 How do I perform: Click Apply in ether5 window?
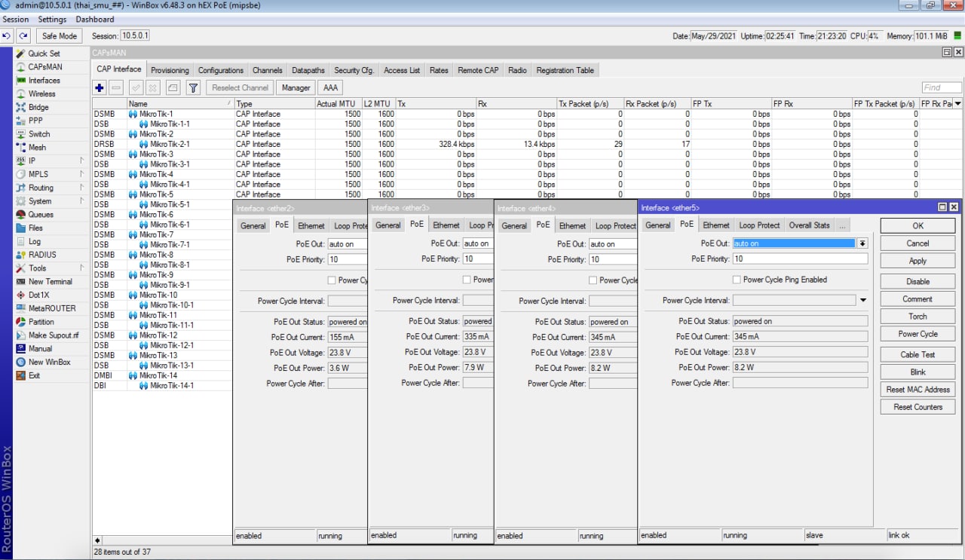click(918, 261)
